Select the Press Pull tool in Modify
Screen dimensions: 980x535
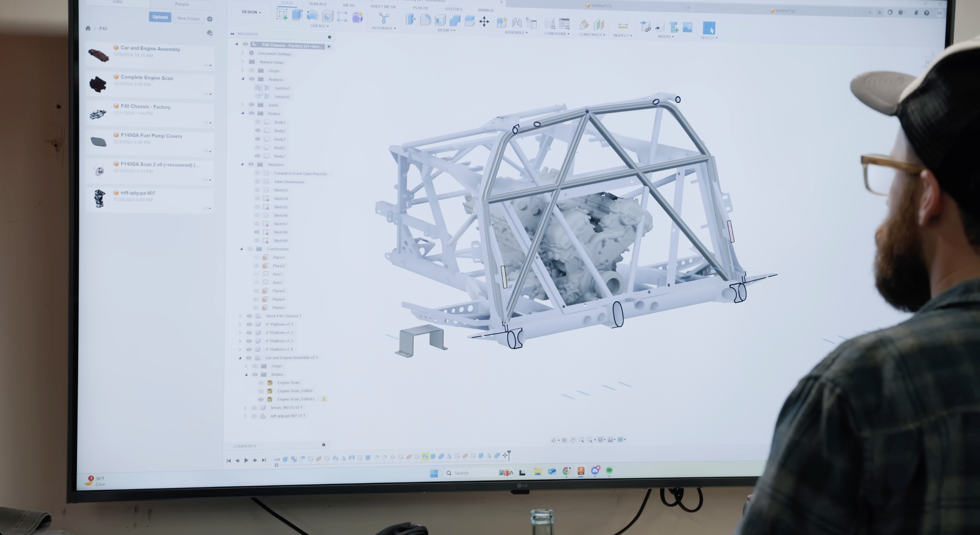point(410,20)
